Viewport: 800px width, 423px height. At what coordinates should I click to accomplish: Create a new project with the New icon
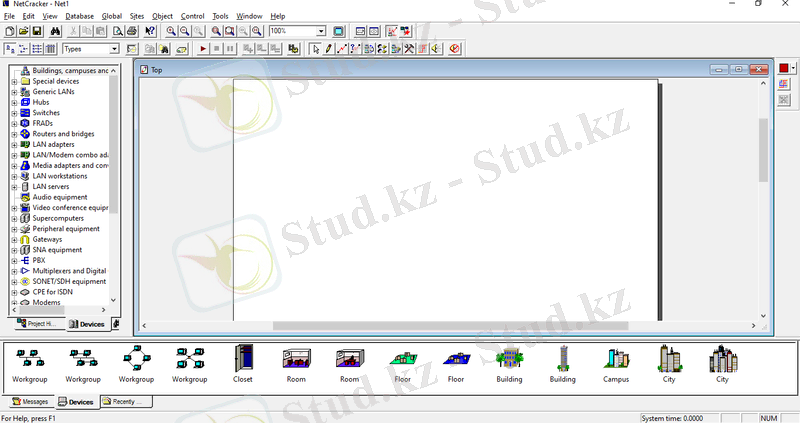[10, 32]
